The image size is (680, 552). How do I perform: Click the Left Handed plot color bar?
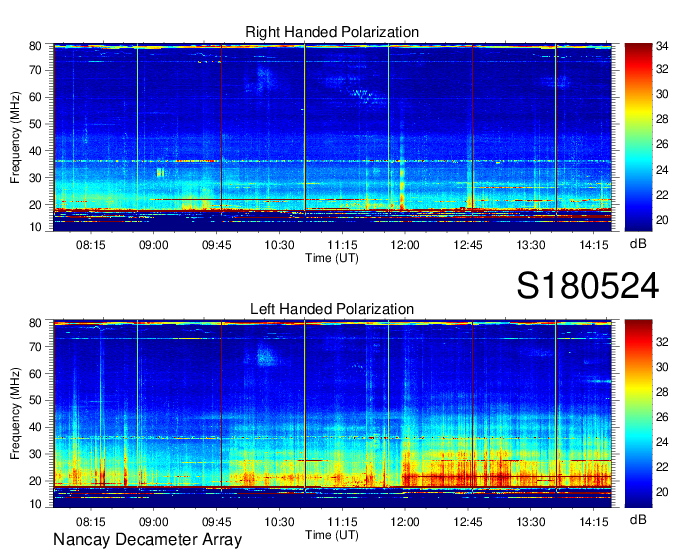coord(638,414)
